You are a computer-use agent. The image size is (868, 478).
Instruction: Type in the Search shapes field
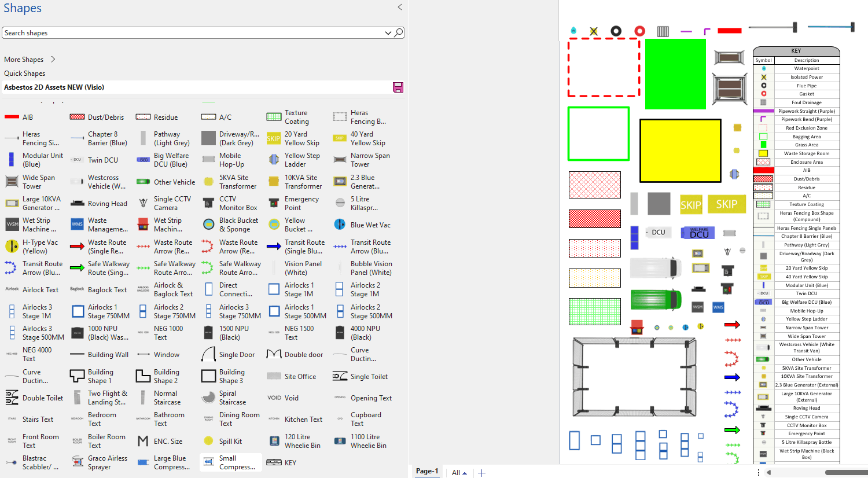[191, 33]
